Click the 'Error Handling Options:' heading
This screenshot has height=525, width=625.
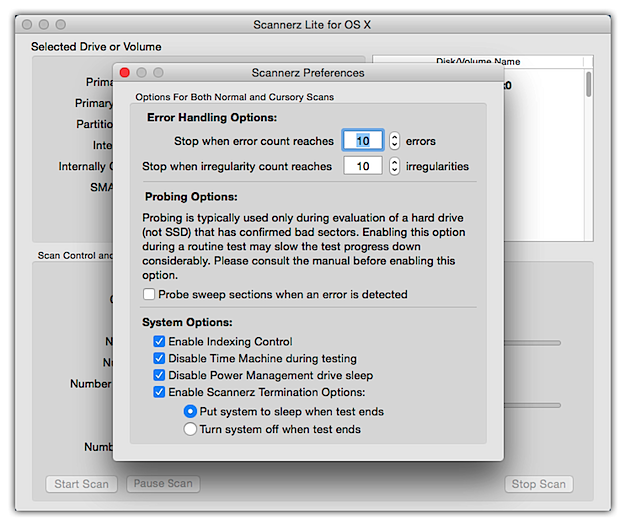coord(212,117)
